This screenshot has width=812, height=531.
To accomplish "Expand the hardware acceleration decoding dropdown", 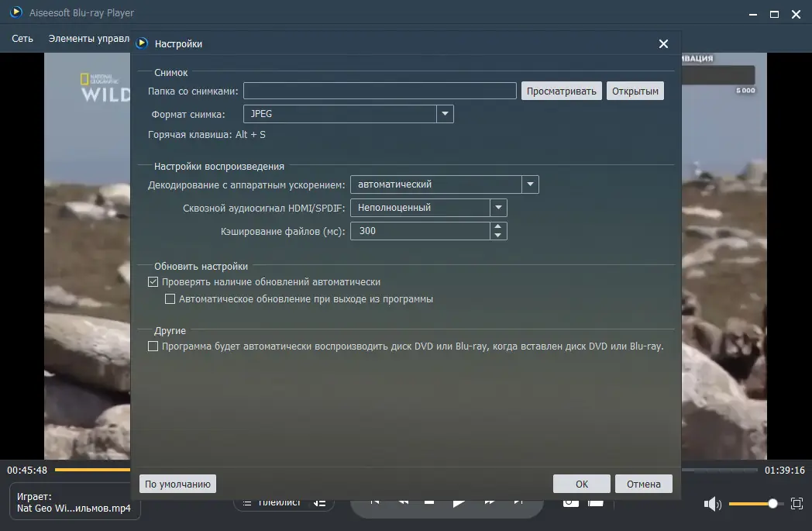I will coord(530,184).
